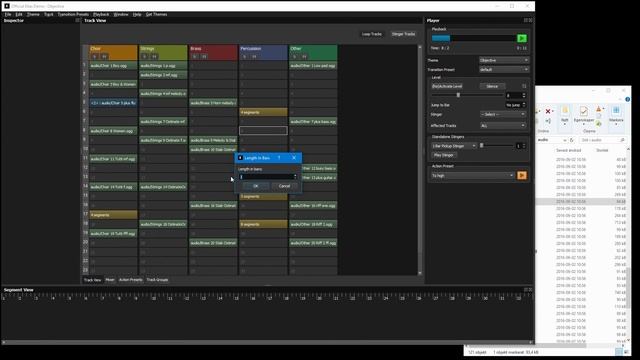Solo the Choir track with its S button
The image size is (640, 360).
click(95, 57)
